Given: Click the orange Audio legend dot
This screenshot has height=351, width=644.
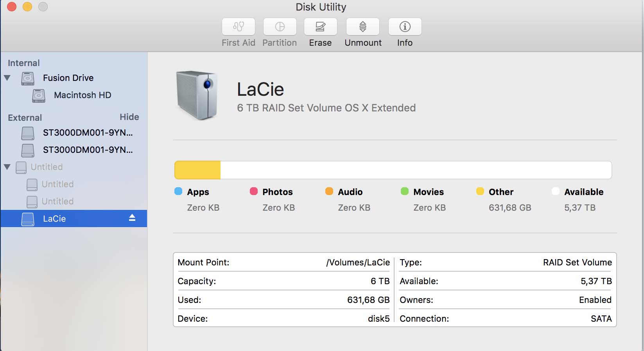Looking at the screenshot, I should (329, 191).
